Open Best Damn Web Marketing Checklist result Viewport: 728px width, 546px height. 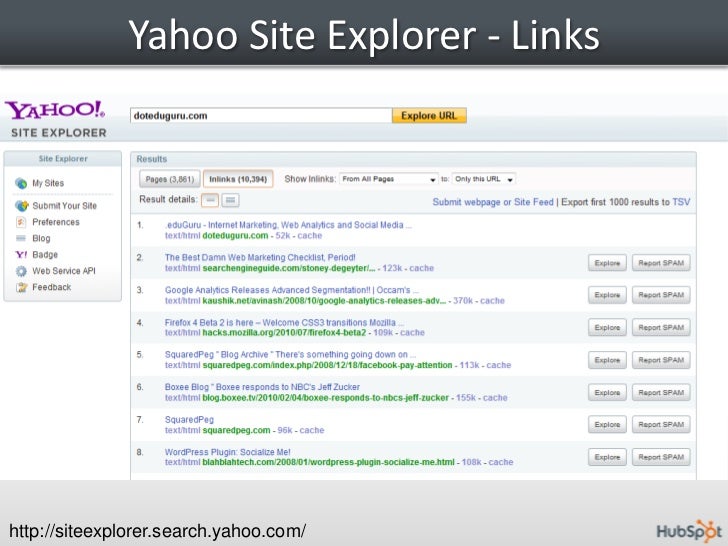(260, 257)
